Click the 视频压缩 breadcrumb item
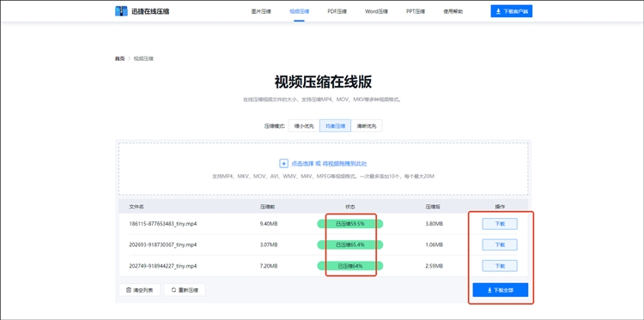This screenshot has width=644, height=320. [143, 58]
